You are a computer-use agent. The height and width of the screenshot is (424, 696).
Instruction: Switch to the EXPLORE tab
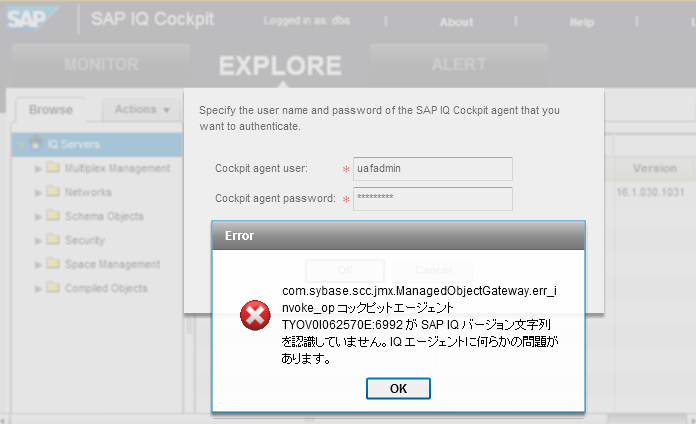point(280,66)
